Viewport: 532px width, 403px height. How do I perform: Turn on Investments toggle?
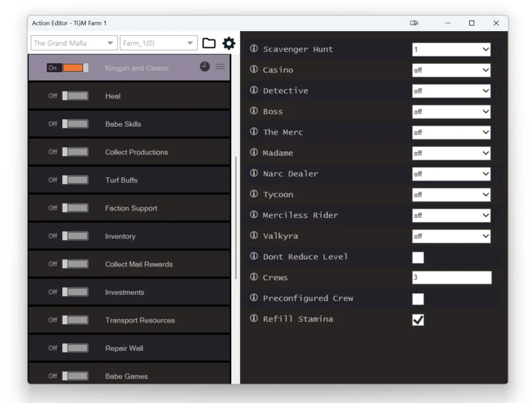tap(75, 292)
